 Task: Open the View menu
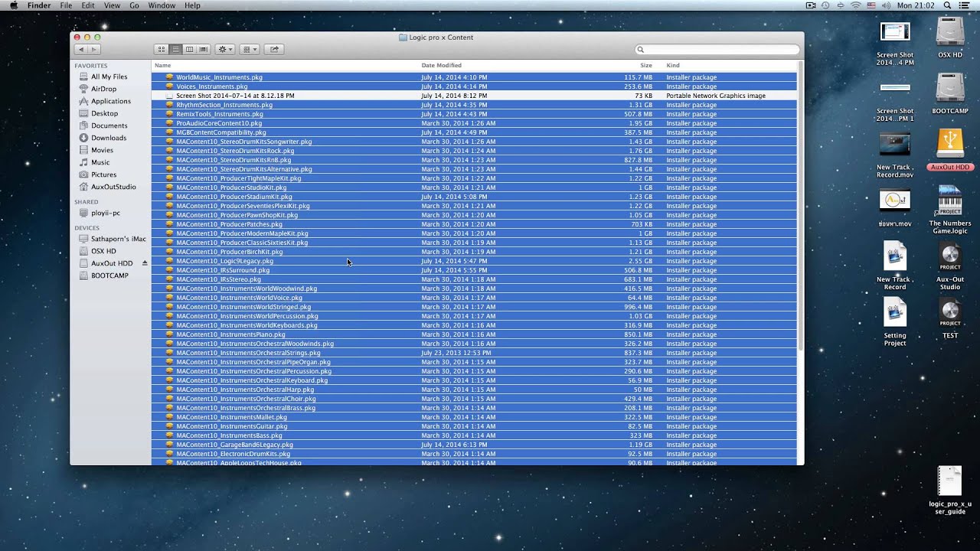click(112, 5)
